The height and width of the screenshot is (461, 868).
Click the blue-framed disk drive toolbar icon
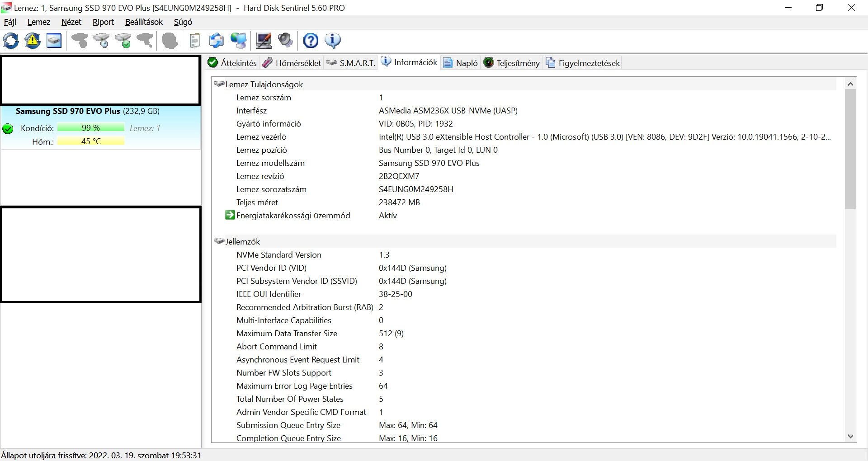click(x=54, y=41)
